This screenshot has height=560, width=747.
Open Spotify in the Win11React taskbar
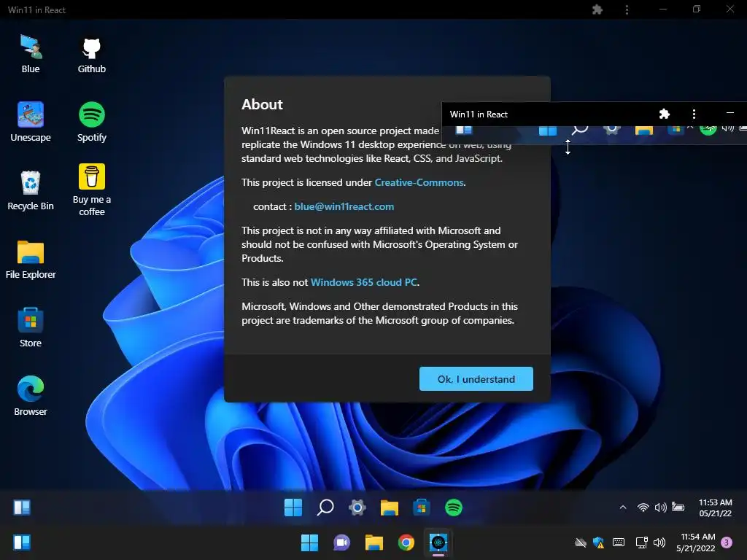[x=454, y=507]
